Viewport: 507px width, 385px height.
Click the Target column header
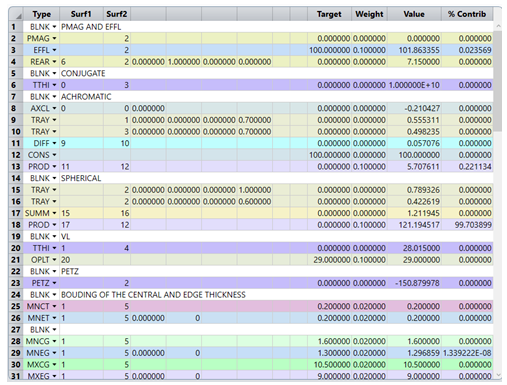[x=329, y=14]
